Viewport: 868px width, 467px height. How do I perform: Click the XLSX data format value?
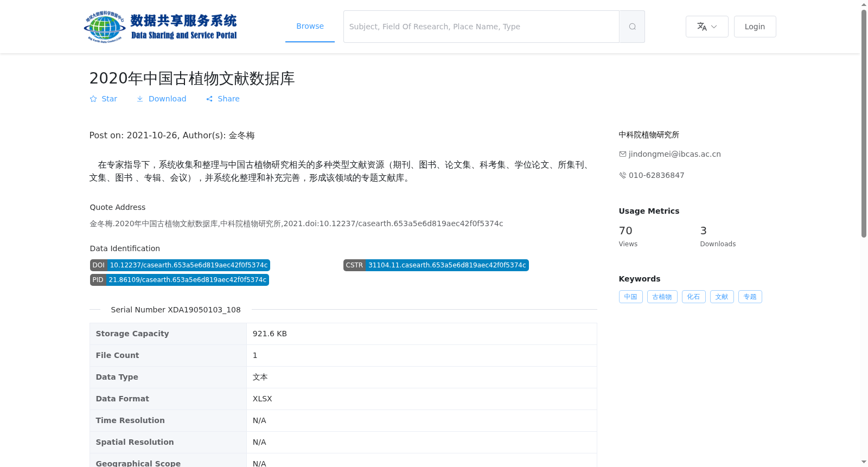pos(263,399)
